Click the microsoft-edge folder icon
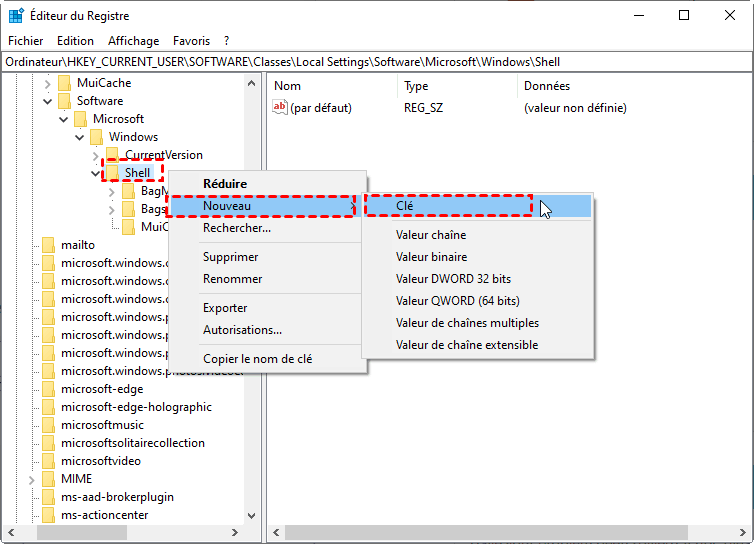 [x=48, y=389]
